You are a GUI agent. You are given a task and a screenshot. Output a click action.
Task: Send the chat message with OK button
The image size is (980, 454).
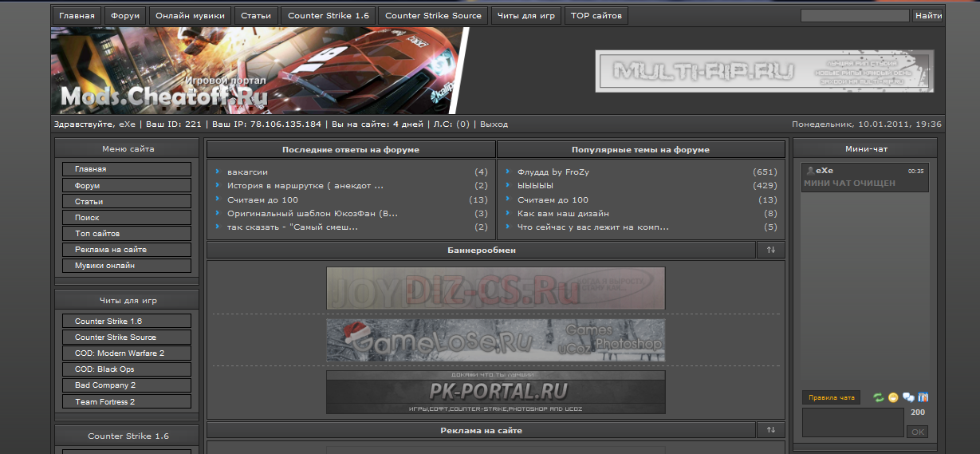[x=917, y=432]
